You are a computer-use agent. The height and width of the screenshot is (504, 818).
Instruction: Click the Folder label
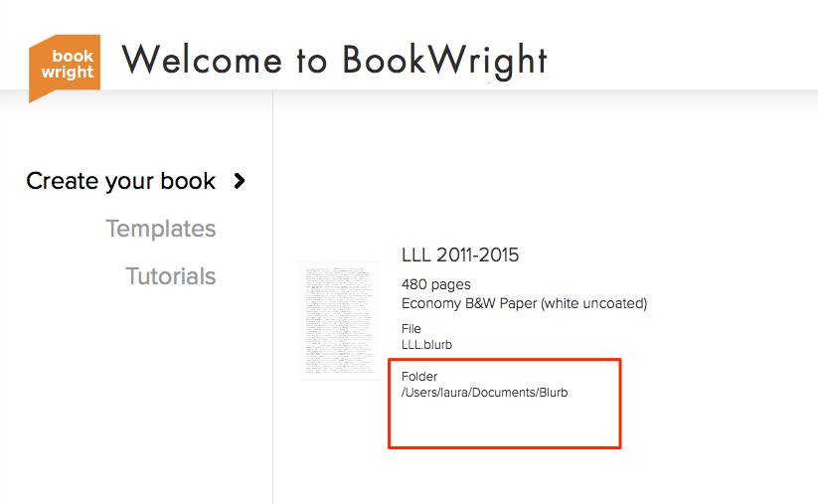pyautogui.click(x=419, y=376)
